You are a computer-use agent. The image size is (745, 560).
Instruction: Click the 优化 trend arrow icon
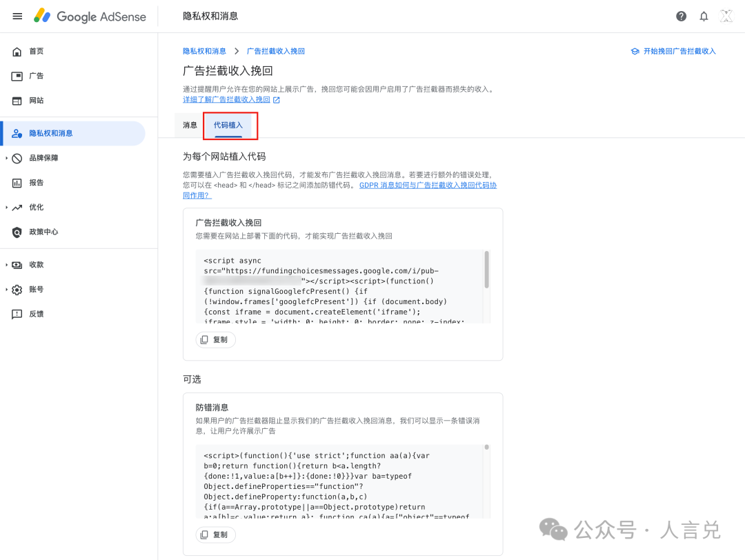[17, 208]
